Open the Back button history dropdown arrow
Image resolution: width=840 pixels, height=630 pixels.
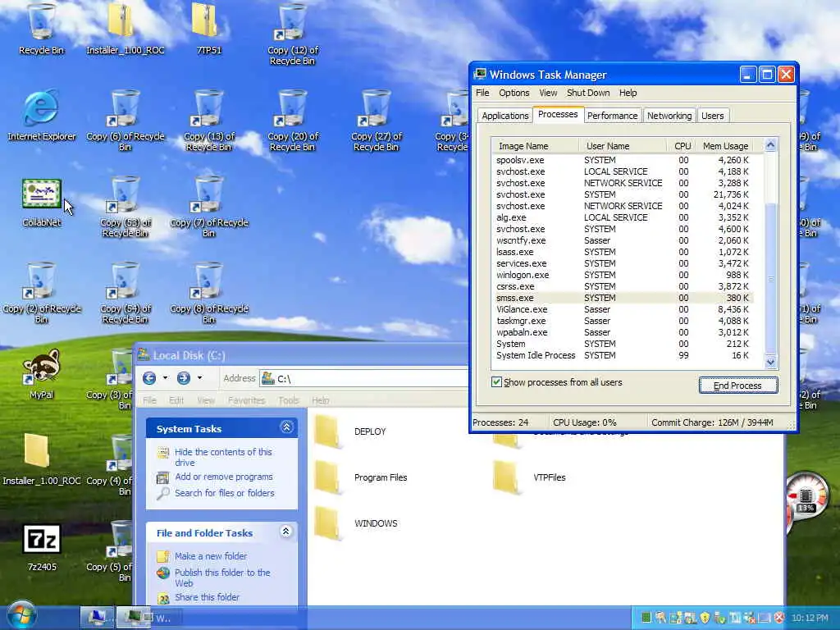[x=165, y=378]
